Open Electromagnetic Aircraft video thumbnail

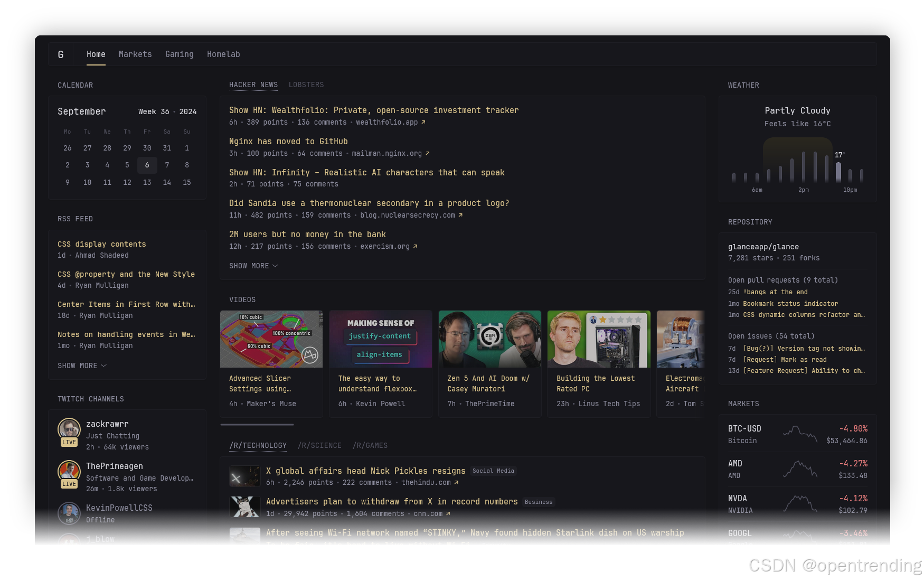point(681,339)
